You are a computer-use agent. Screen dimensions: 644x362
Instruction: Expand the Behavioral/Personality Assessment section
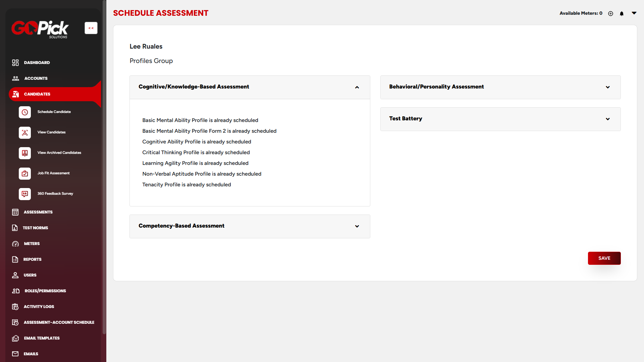607,87
